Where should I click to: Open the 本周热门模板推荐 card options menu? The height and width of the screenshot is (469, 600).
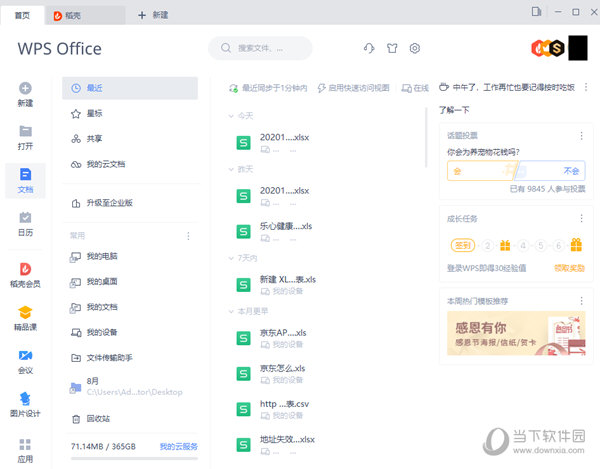pos(581,301)
